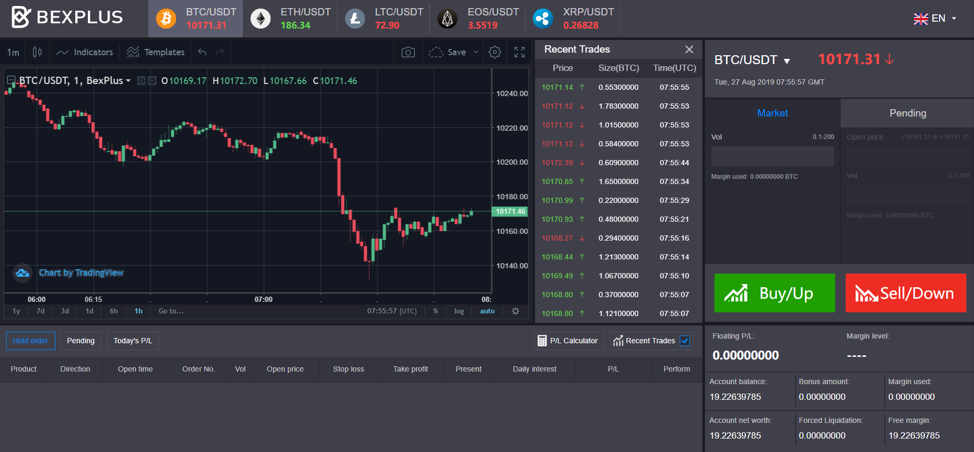Toggle log scale on chart
Image resolution: width=974 pixels, height=452 pixels.
pos(459,311)
